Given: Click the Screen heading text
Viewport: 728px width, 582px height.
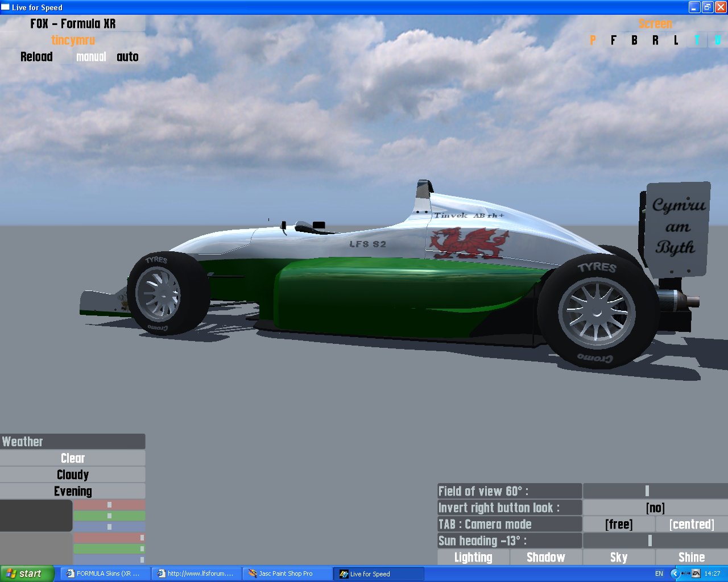Looking at the screenshot, I should (x=655, y=24).
